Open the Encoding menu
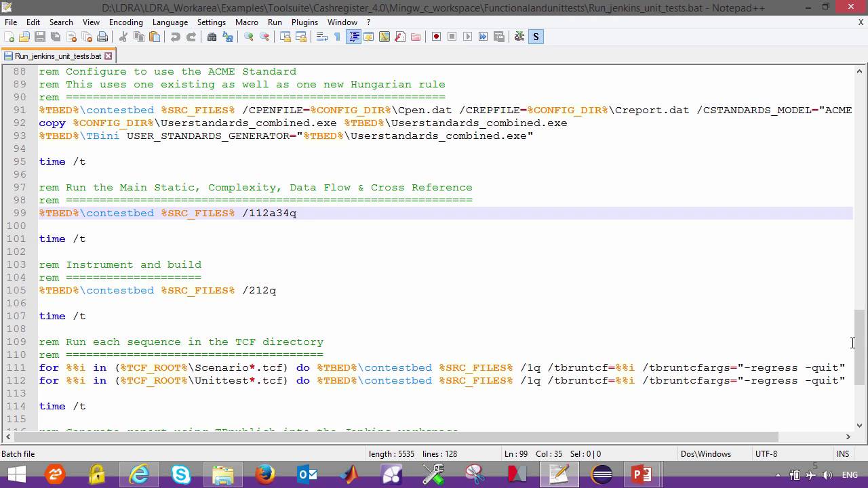The width and height of the screenshot is (868, 488). pyautogui.click(x=126, y=22)
